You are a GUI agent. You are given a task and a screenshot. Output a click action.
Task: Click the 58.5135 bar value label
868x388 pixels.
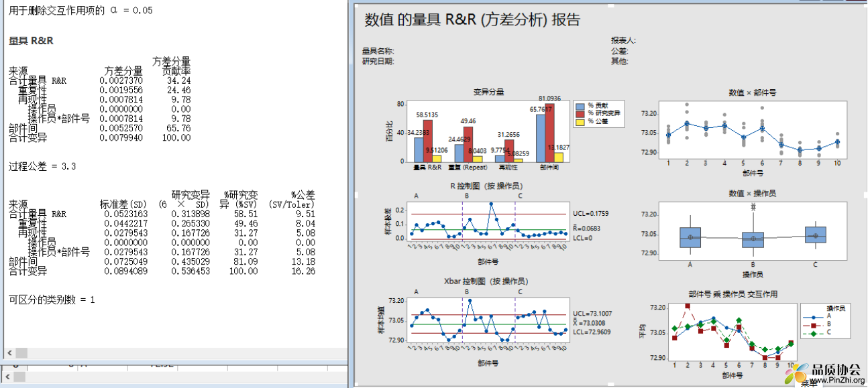pos(429,115)
